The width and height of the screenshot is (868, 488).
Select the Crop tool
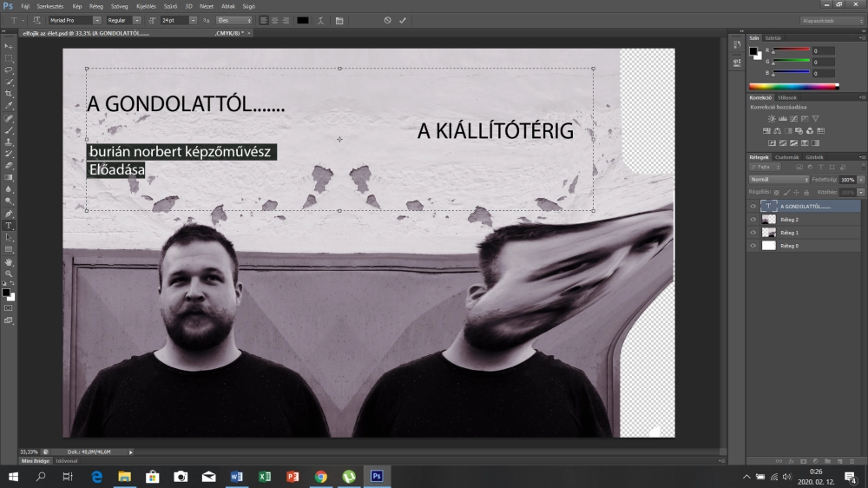click(9, 93)
